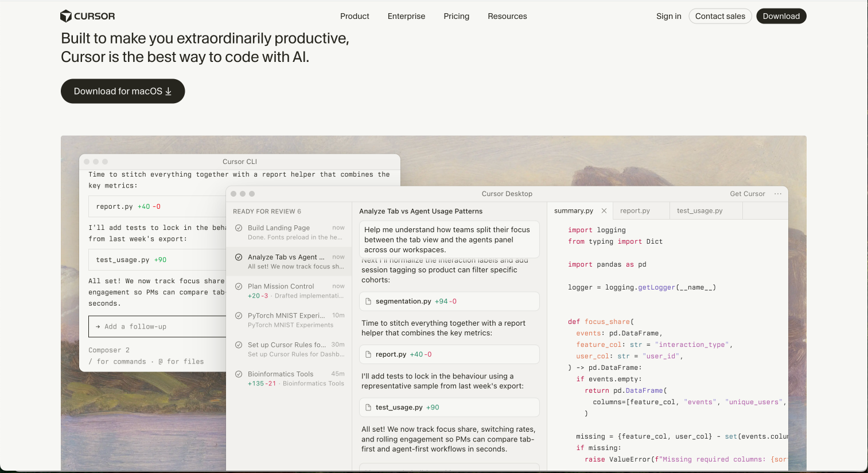Open the Plan Mission Control task
Image resolution: width=868 pixels, height=473 pixels.
289,291
